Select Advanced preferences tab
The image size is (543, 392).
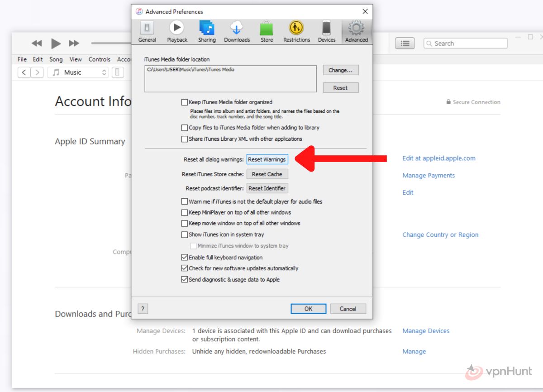coord(357,32)
